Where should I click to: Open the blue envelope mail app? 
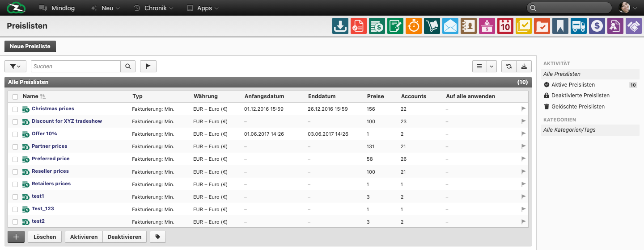click(450, 26)
